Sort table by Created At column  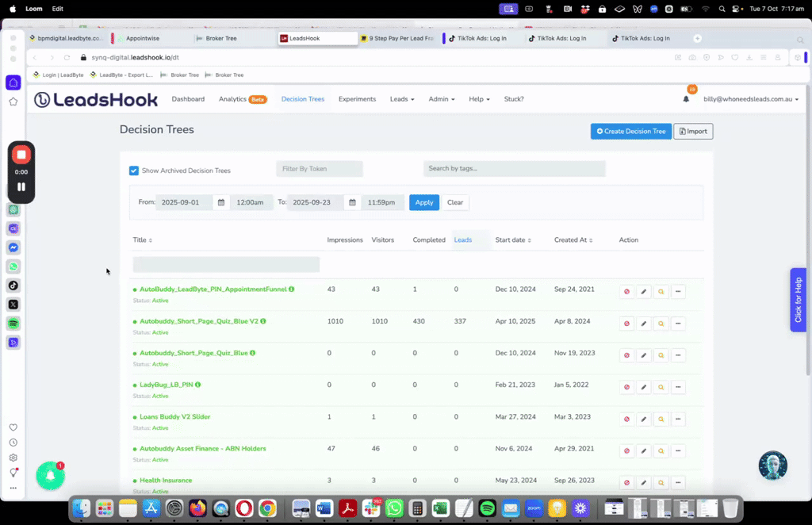(573, 240)
